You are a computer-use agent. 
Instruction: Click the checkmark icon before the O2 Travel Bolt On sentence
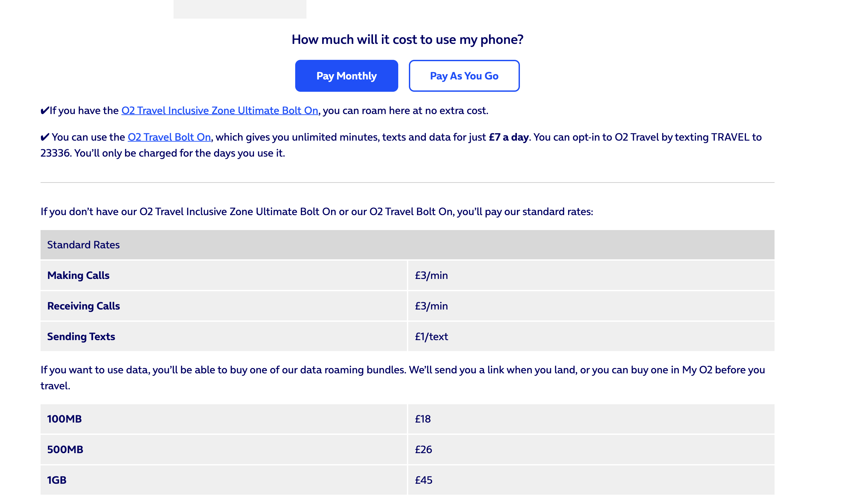coord(45,137)
